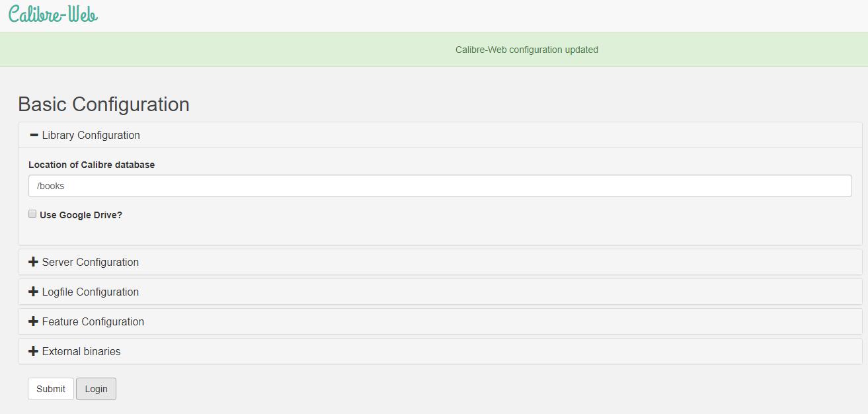Enable the Use Google Drive checkbox
The image size is (868, 414).
point(32,214)
